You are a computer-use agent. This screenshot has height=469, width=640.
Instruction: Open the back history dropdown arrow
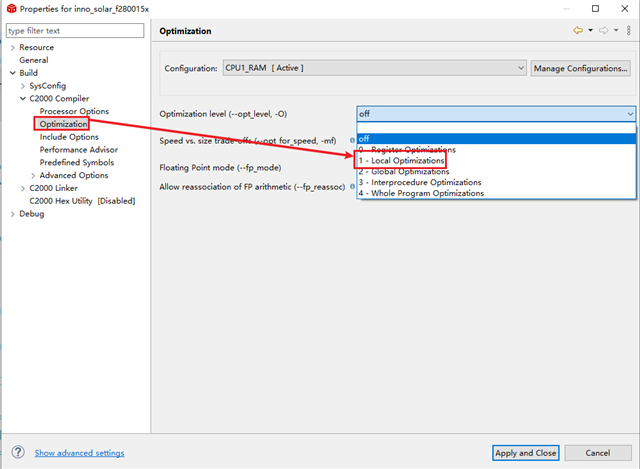tap(590, 31)
